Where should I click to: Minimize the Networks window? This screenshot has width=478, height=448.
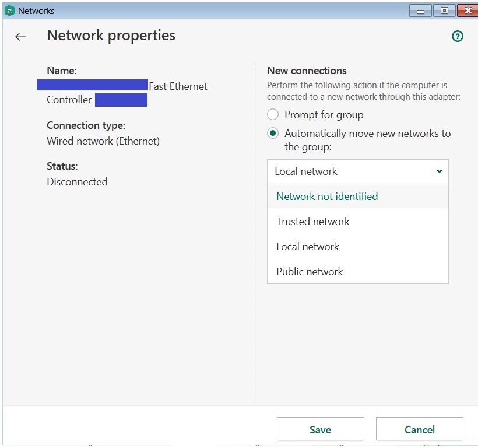[x=421, y=10]
